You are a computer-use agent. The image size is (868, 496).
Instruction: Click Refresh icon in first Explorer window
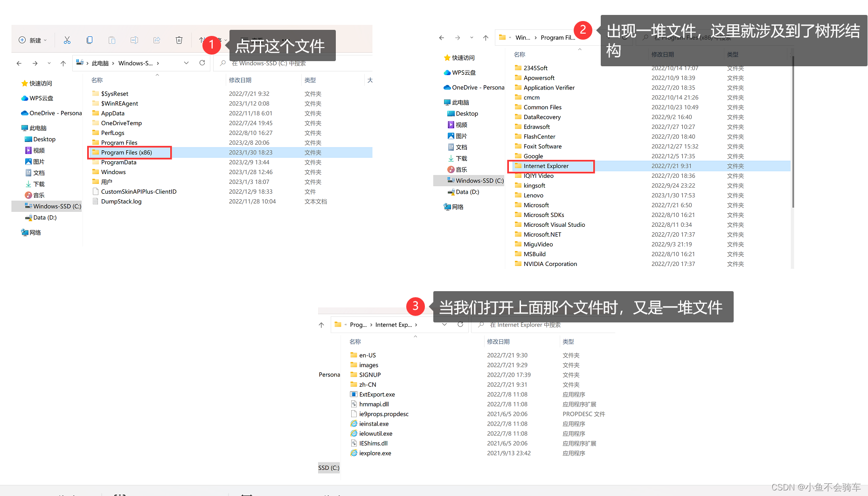click(x=202, y=63)
